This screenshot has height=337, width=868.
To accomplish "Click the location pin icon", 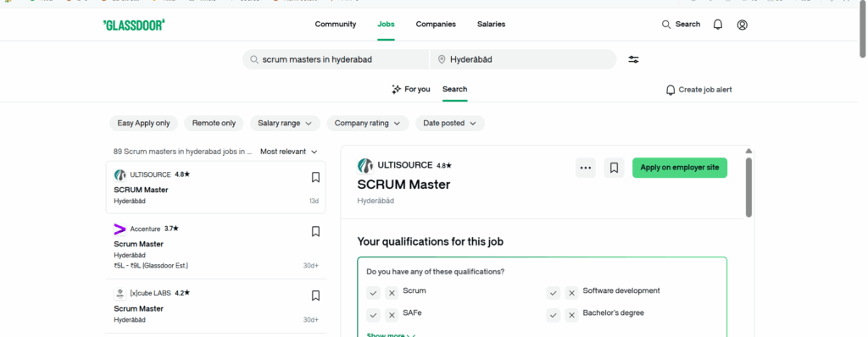I will [x=441, y=59].
